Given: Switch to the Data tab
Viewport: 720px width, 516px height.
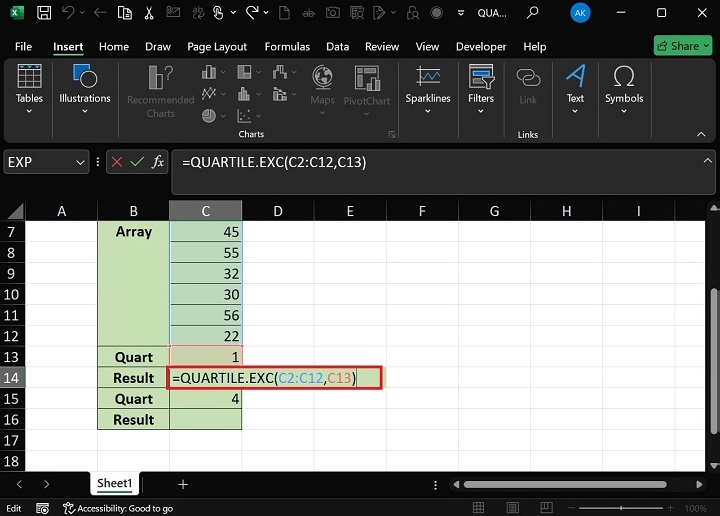Looking at the screenshot, I should 338,46.
